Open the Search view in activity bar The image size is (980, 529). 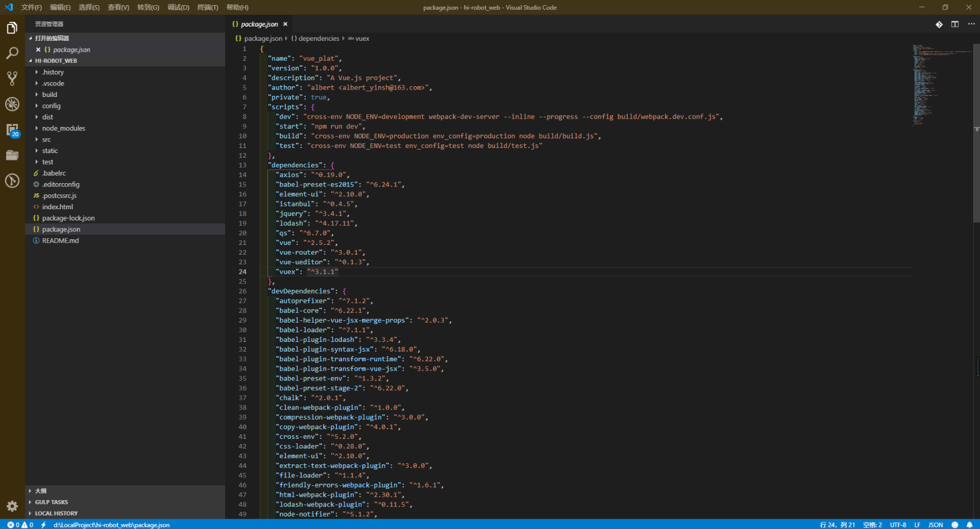[12, 53]
